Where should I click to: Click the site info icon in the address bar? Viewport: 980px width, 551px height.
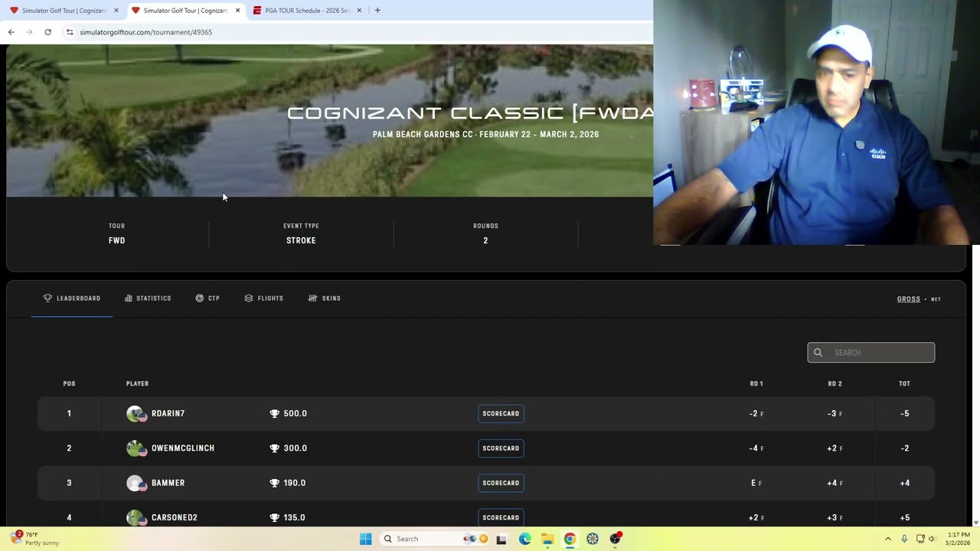(x=70, y=32)
